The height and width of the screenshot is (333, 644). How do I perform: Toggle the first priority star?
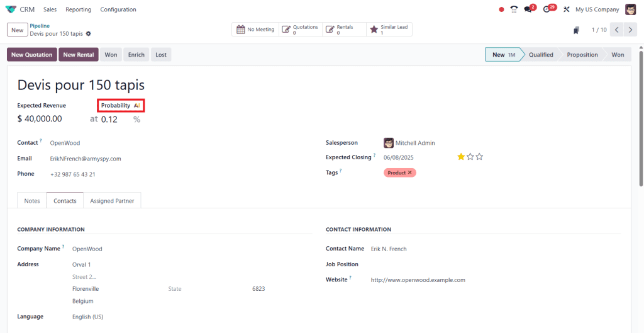coord(461,157)
